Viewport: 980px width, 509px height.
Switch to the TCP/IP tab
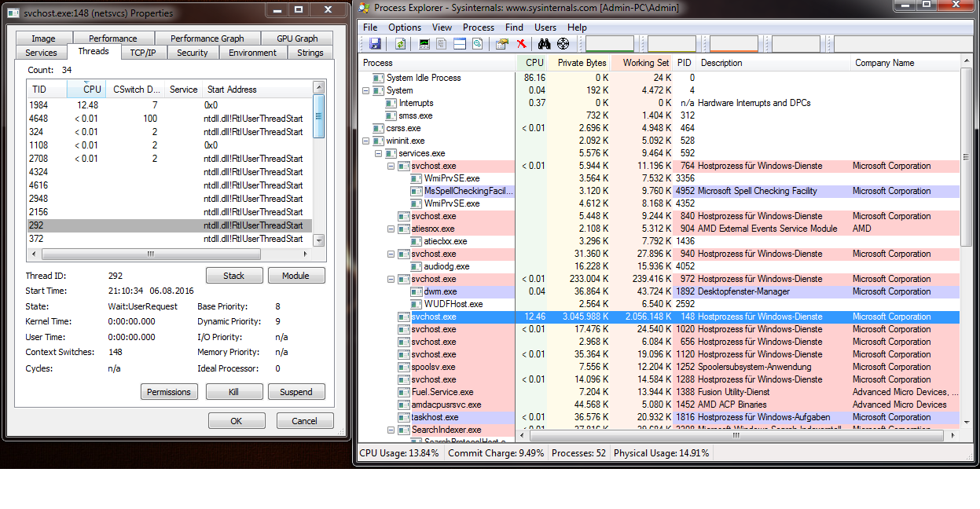143,53
